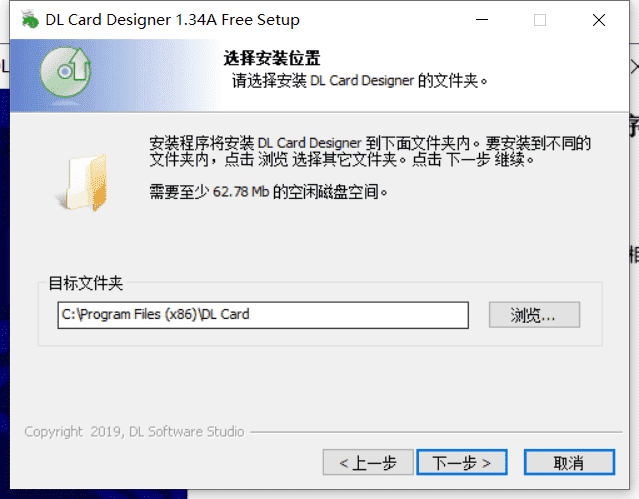This screenshot has width=639, height=499.
Task: Click the 上一步 (Back) button
Action: [368, 462]
